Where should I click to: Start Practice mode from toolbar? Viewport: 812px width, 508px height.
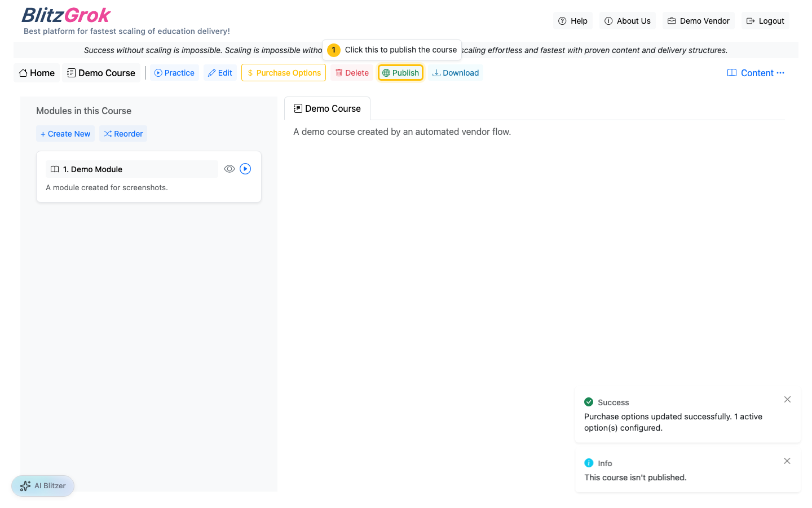point(174,73)
